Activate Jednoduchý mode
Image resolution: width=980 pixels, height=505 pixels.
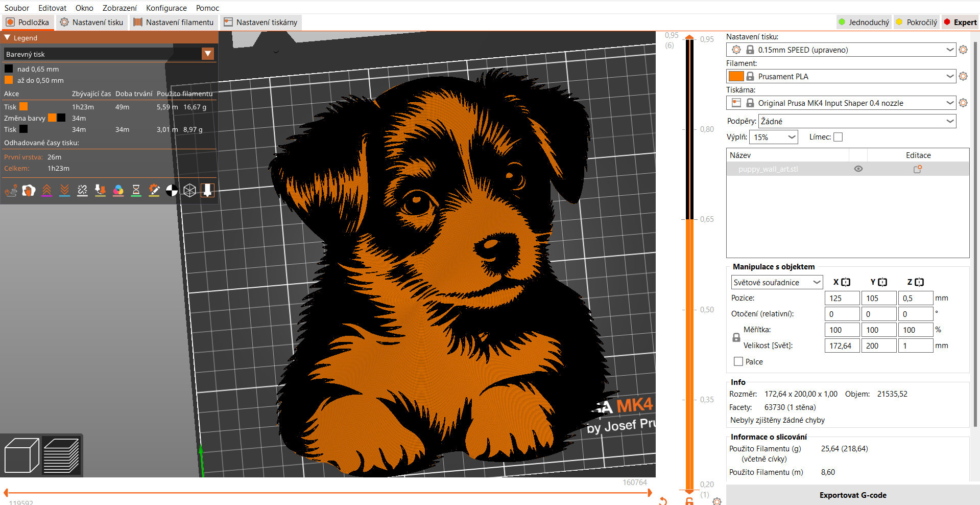point(863,22)
